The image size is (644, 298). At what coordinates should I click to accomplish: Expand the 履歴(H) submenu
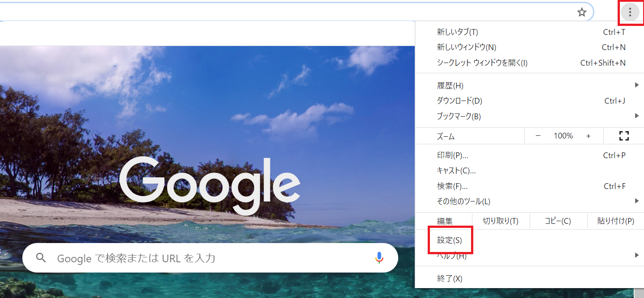click(529, 85)
